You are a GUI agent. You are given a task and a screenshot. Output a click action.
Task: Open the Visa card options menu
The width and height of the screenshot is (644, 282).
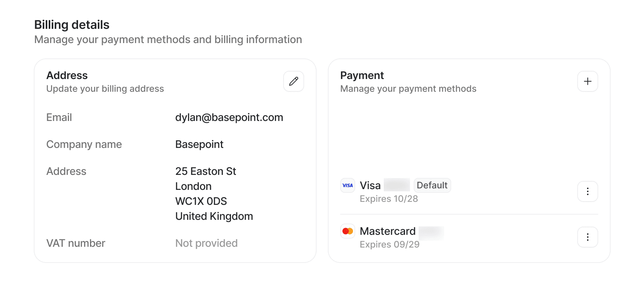587,191
